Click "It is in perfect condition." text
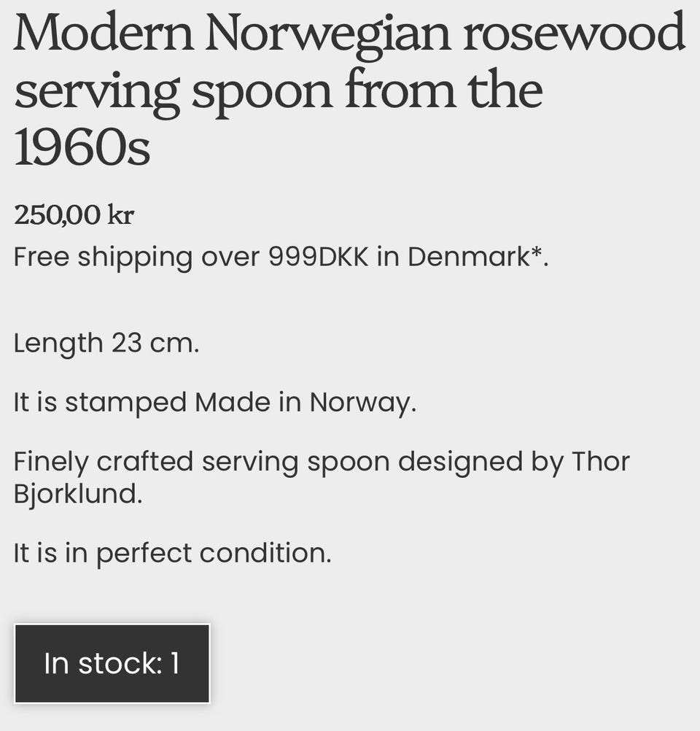This screenshot has width=700, height=731. click(172, 553)
